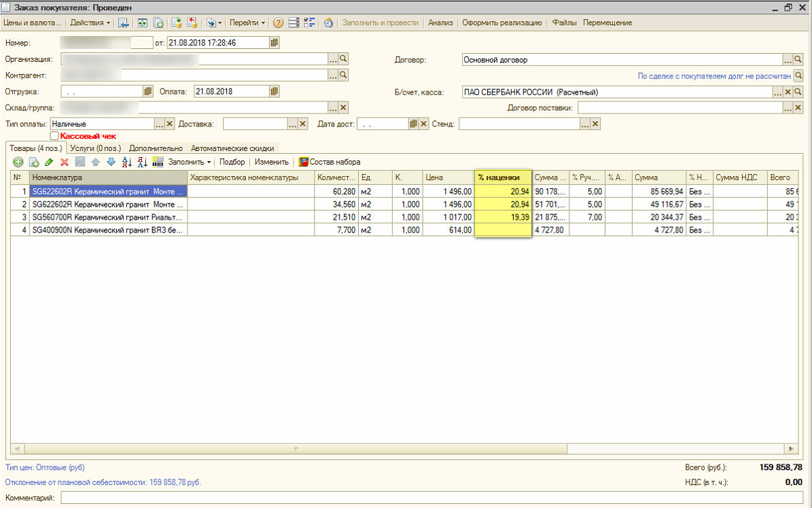Click the magnifier icon next to Контрагент
Viewport: 812px width, 508px height.
pos(343,75)
